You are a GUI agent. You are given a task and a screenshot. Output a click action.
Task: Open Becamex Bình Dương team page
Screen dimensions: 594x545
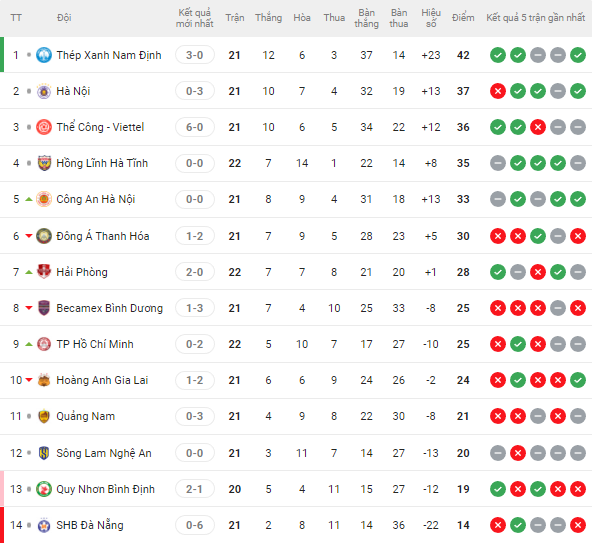109,308
